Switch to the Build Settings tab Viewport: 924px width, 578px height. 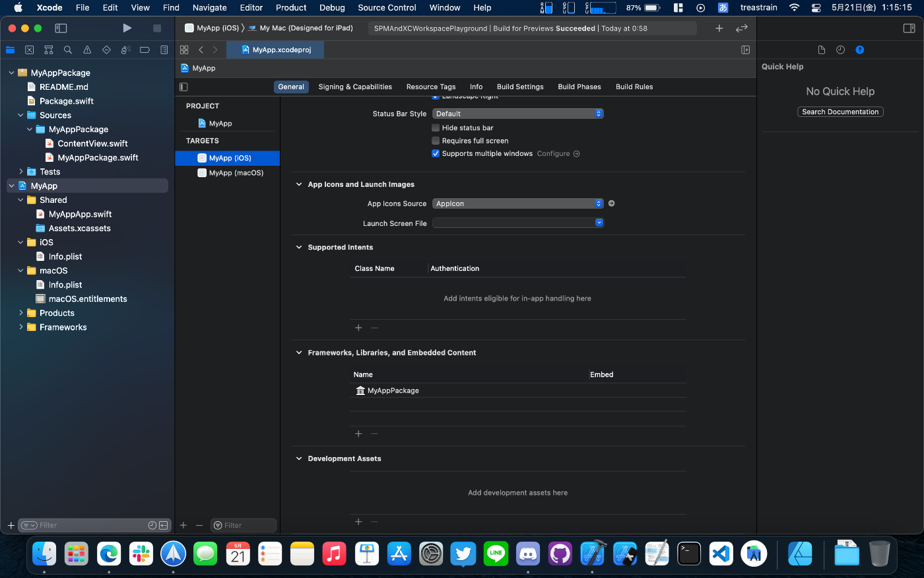[x=520, y=87]
